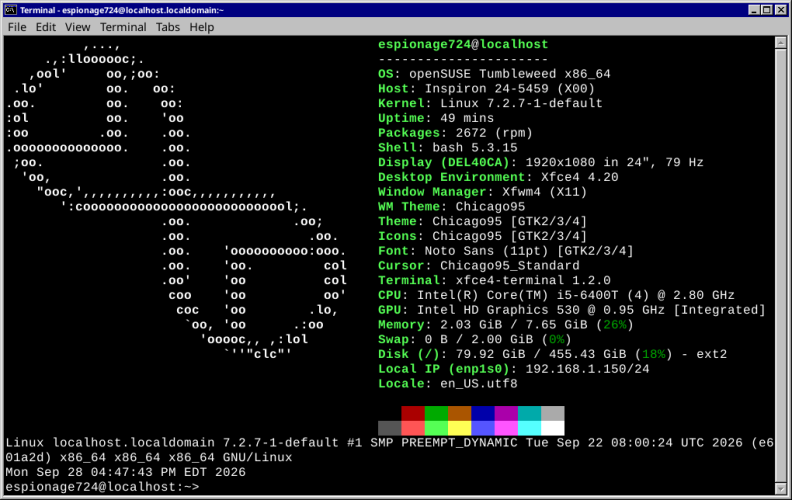Click the Window Manager Xfwm4 (X11) line
The width and height of the screenshot is (792, 500).
point(482,192)
